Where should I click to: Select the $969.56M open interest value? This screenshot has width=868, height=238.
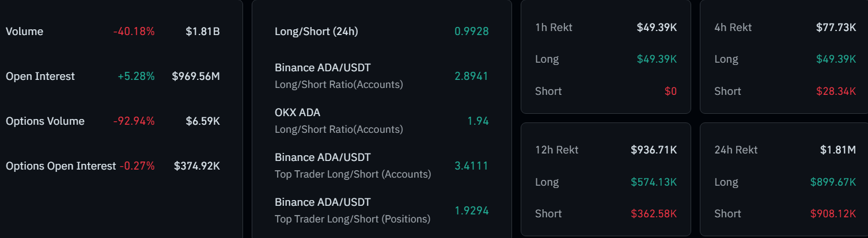pos(196,76)
